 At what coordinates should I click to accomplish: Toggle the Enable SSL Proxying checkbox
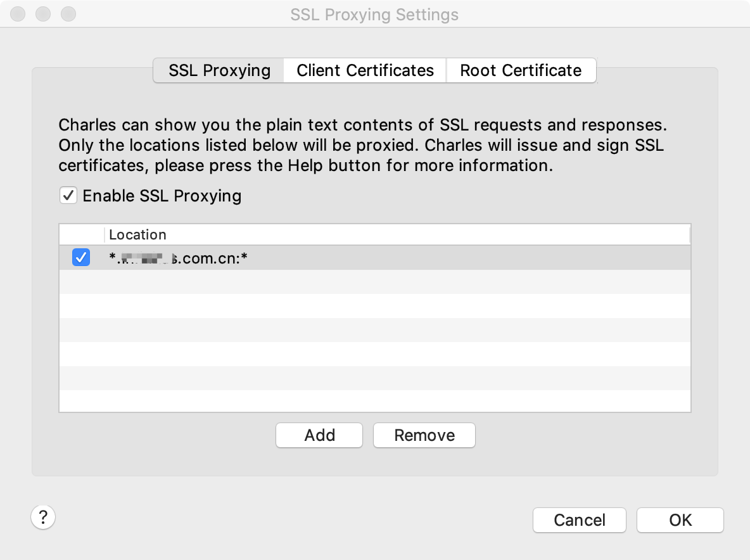(68, 195)
